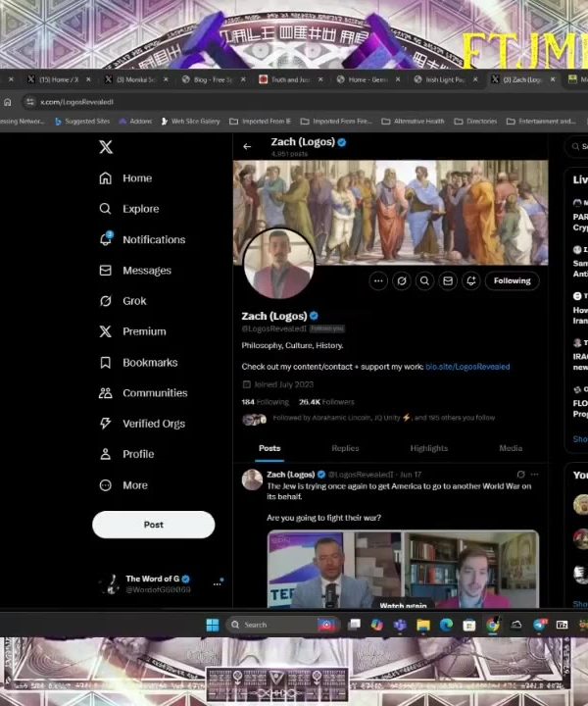Screen dimensions: 588x706
Task: Open Premium in the sidebar
Action: [132, 331]
